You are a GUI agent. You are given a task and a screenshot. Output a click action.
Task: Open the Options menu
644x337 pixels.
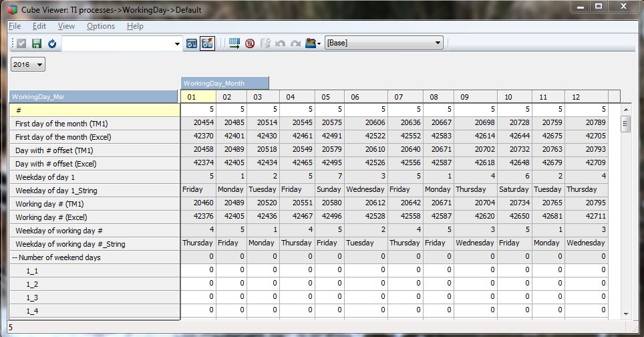(101, 26)
